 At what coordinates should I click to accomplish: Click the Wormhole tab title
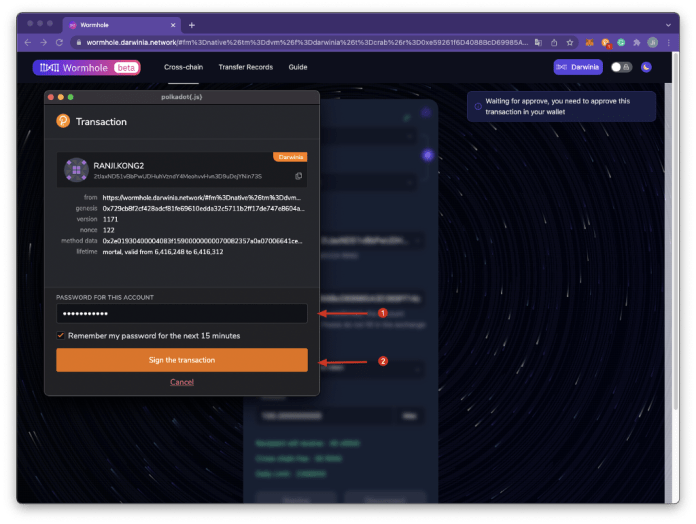pos(95,25)
